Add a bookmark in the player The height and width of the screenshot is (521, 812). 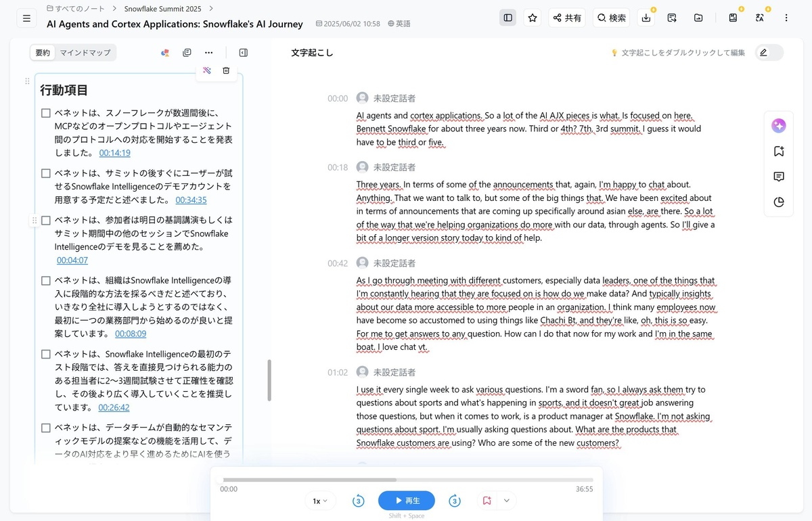point(487,501)
